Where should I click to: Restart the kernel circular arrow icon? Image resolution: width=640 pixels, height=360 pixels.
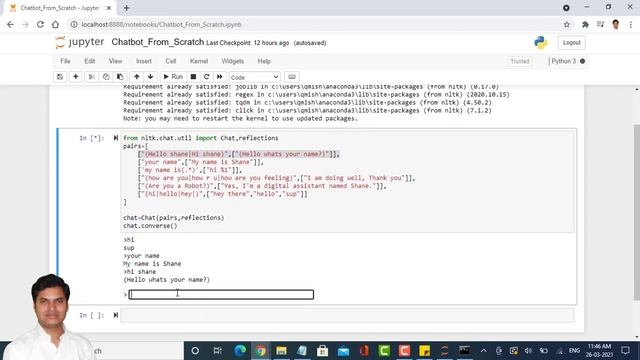coord(207,77)
